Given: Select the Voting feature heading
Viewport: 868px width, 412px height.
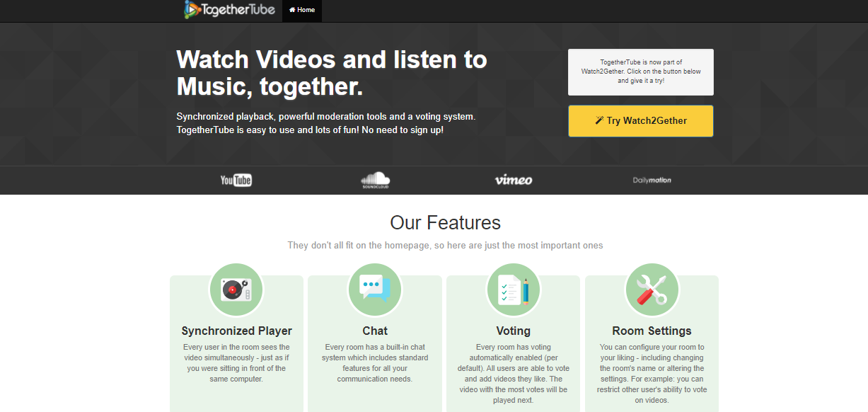Looking at the screenshot, I should (514, 331).
